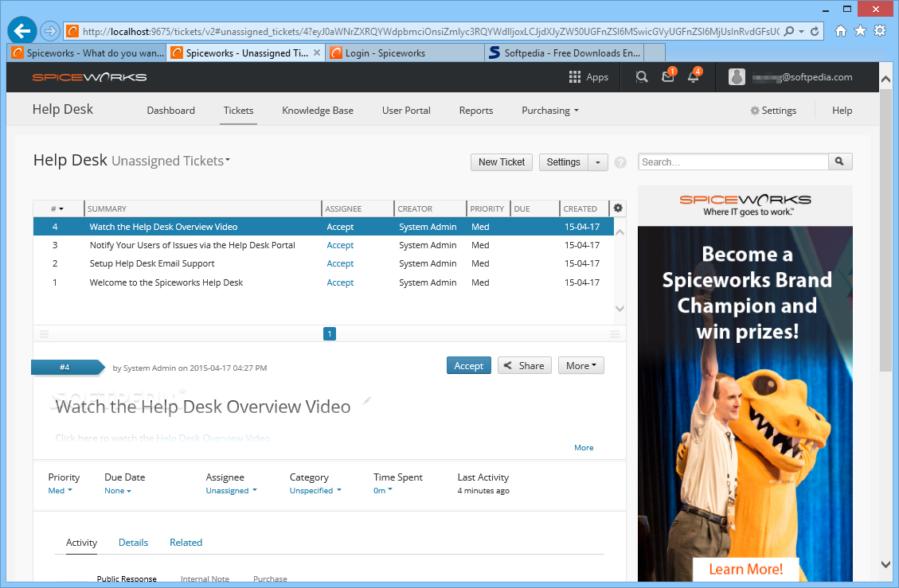The height and width of the screenshot is (588, 899).
Task: Click page 1 pagination button
Action: click(330, 333)
